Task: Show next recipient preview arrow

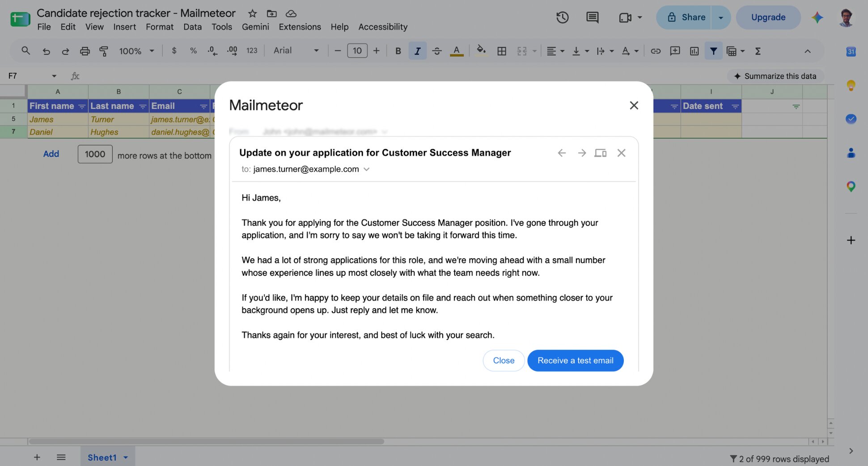Action: point(581,153)
